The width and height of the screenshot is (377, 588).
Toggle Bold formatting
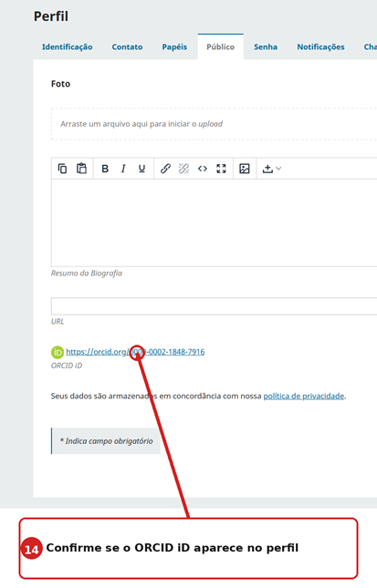point(105,169)
